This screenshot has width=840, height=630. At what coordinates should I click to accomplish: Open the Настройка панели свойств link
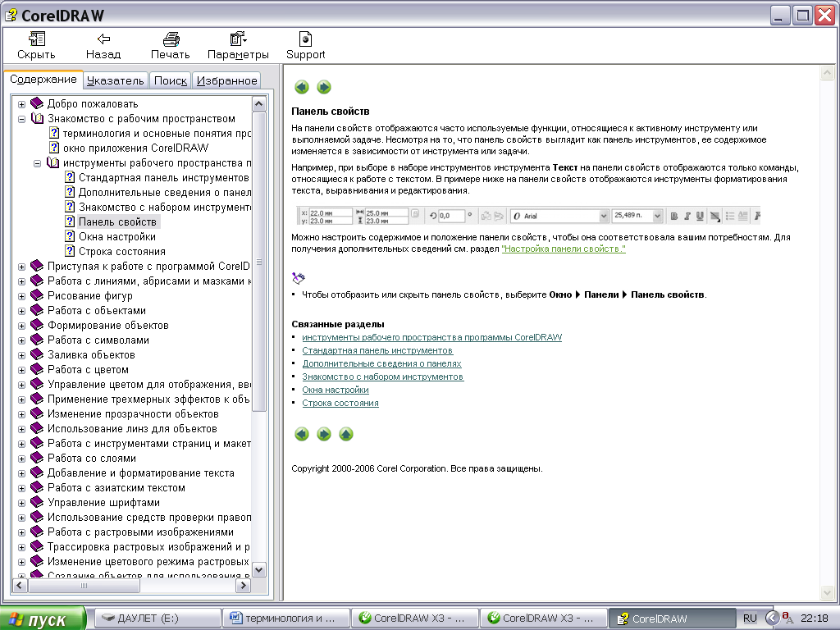[564, 249]
